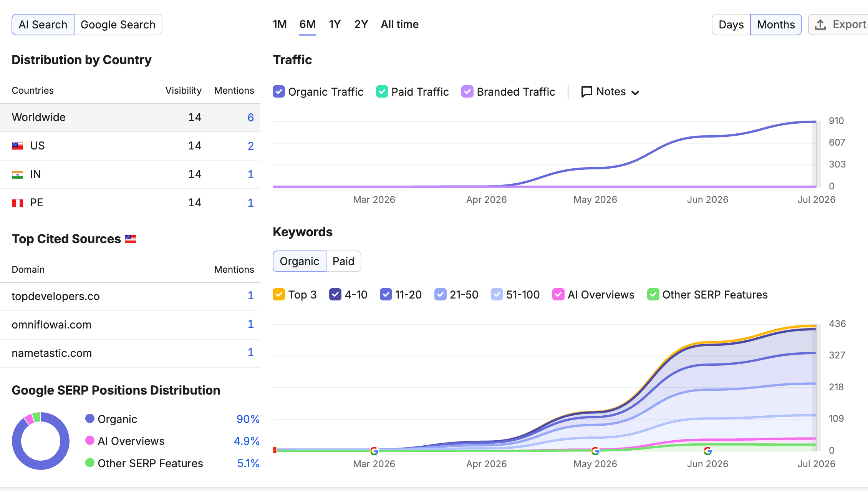Open omniflowai.com mentions count

coord(250,324)
